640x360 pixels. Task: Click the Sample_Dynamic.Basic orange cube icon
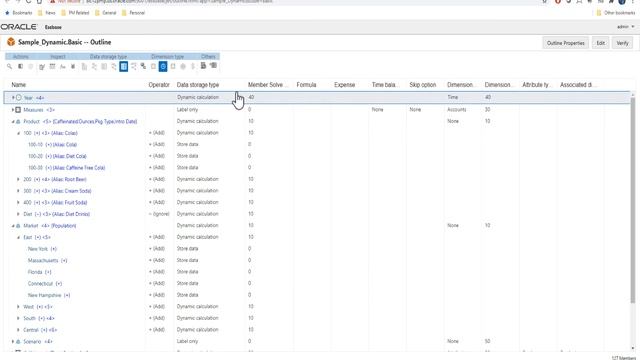point(11,42)
